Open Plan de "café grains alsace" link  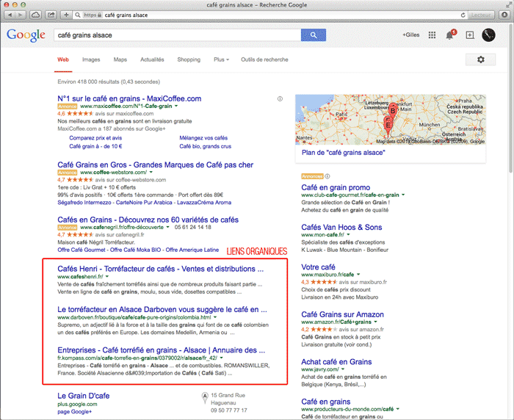343,153
